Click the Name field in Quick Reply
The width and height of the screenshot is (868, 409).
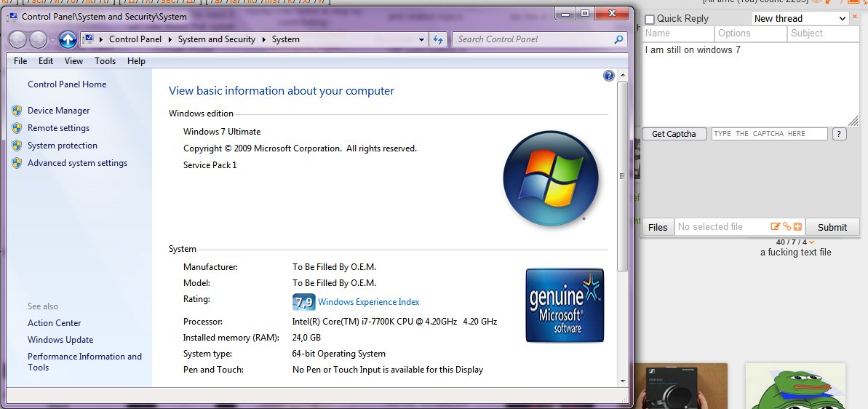click(x=678, y=33)
